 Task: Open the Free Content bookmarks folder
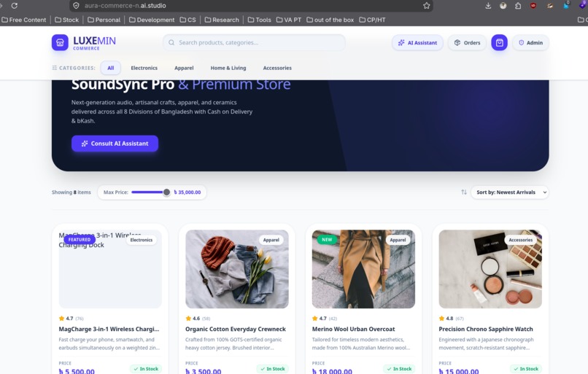pos(24,20)
